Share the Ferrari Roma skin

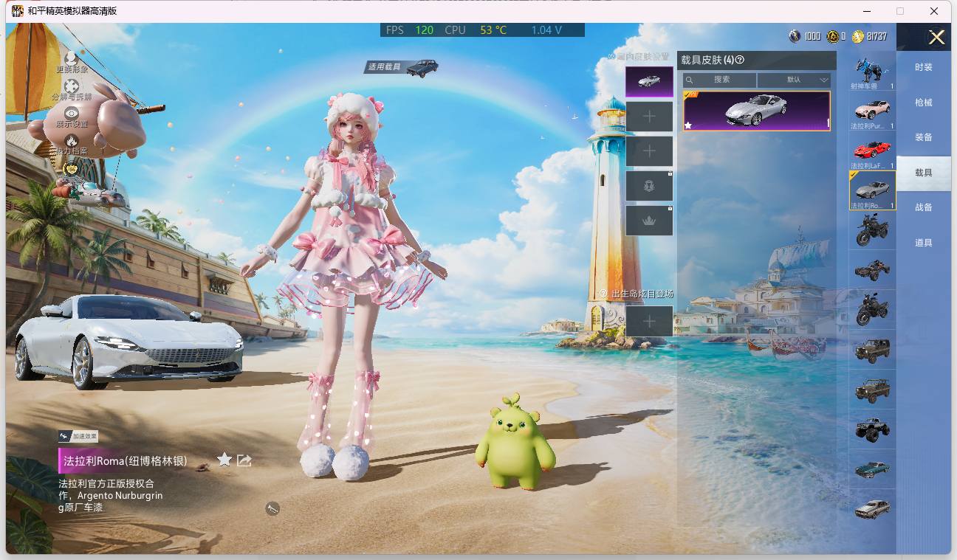coord(244,460)
